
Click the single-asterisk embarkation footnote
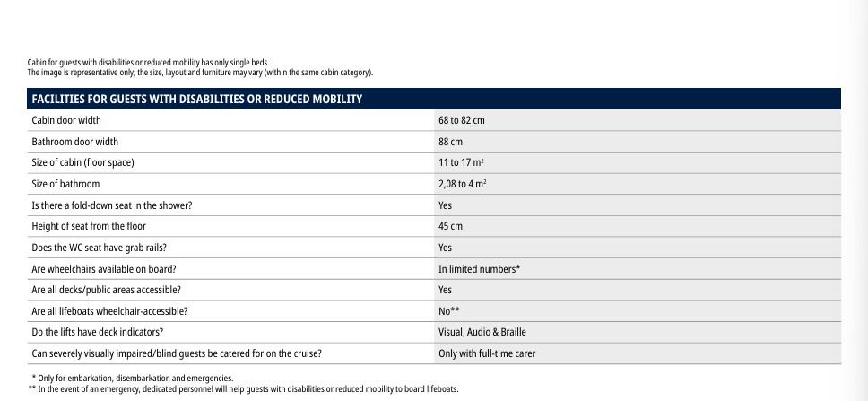tap(132, 379)
